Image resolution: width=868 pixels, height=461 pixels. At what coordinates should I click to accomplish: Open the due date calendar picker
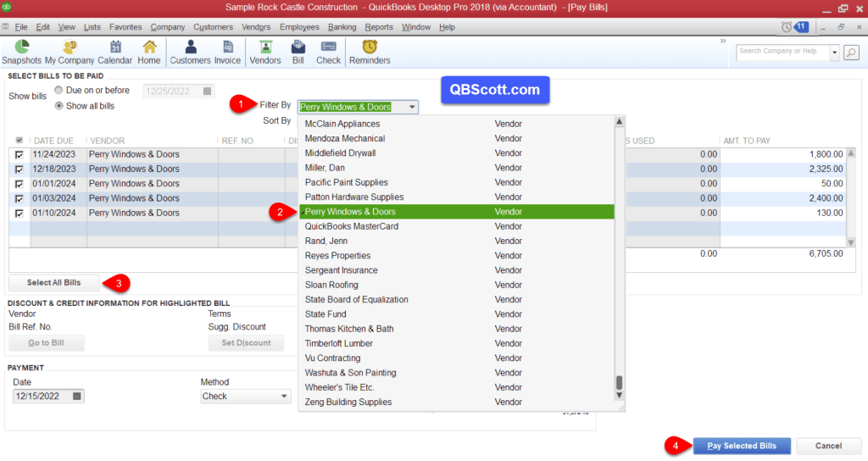[x=207, y=92]
